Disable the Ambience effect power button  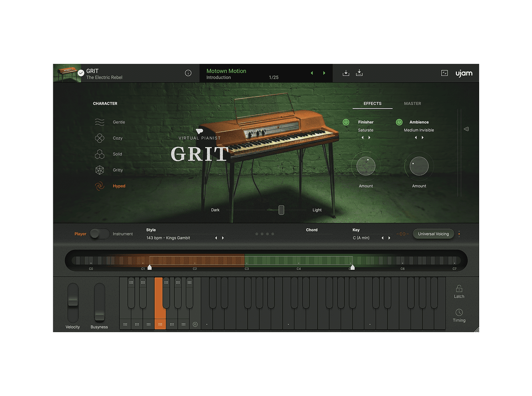(399, 122)
